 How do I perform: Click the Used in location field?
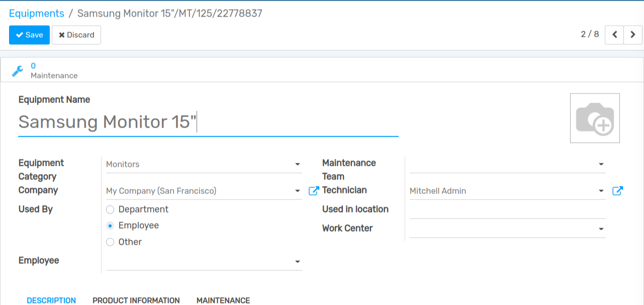click(x=507, y=210)
